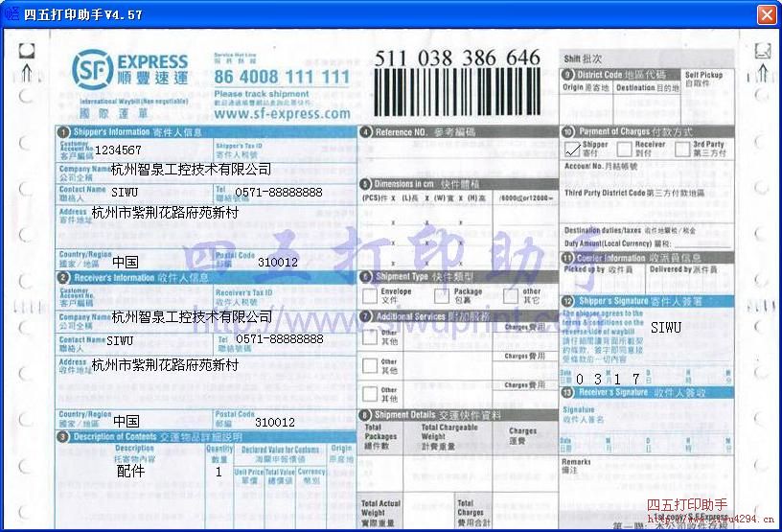The height and width of the screenshot is (532, 782).
Task: Tick the other 其它 shipment type box
Action: tap(510, 295)
